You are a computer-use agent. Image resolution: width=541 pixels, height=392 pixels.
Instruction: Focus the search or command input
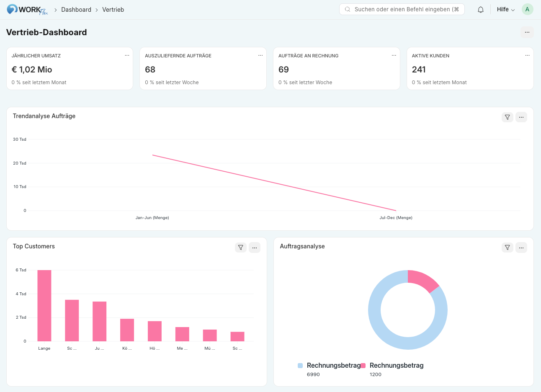[402, 9]
